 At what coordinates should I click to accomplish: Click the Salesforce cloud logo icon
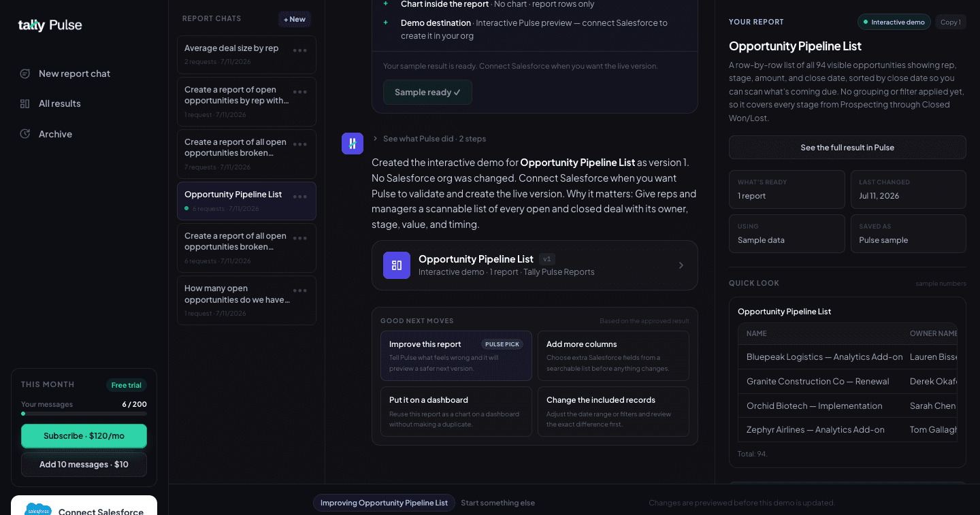coord(38,510)
